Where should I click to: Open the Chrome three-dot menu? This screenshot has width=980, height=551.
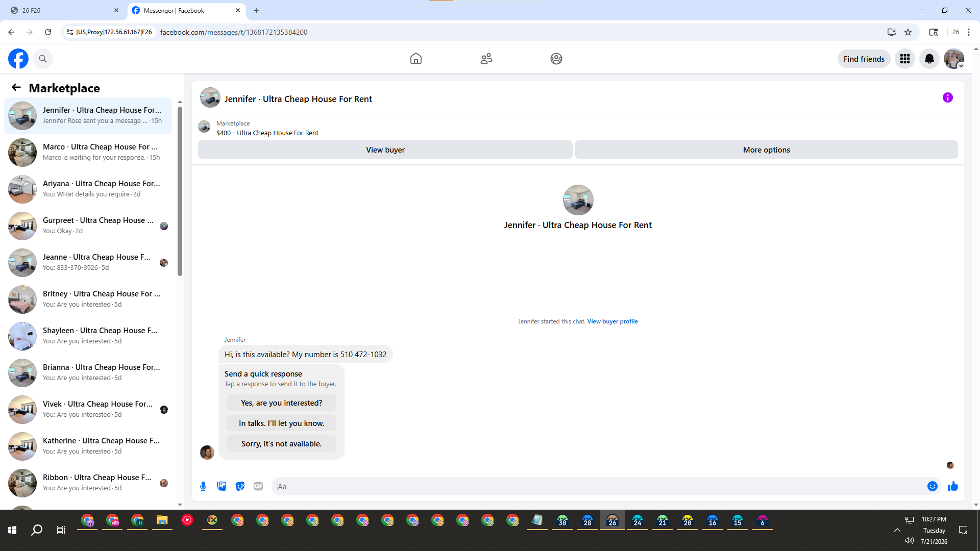[x=969, y=32]
